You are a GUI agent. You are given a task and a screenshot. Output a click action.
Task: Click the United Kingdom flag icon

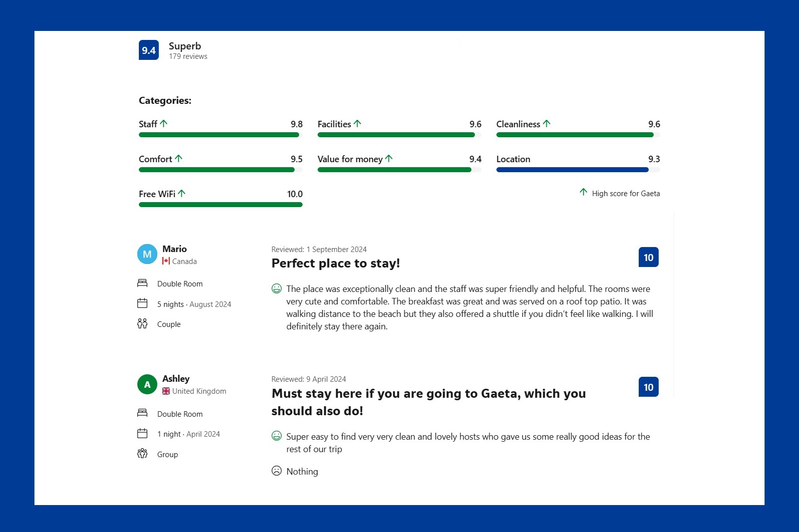point(166,391)
